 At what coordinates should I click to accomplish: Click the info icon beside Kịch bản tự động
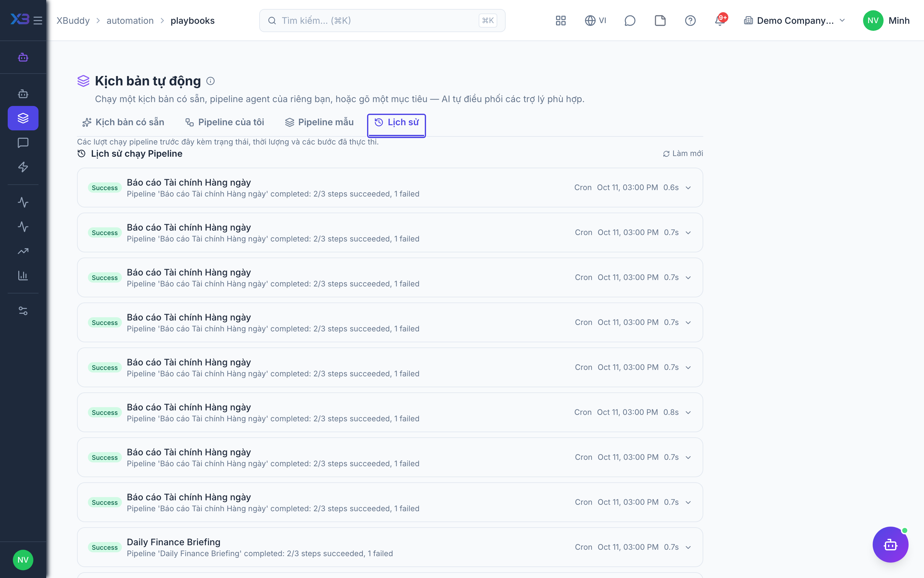pyautogui.click(x=210, y=81)
